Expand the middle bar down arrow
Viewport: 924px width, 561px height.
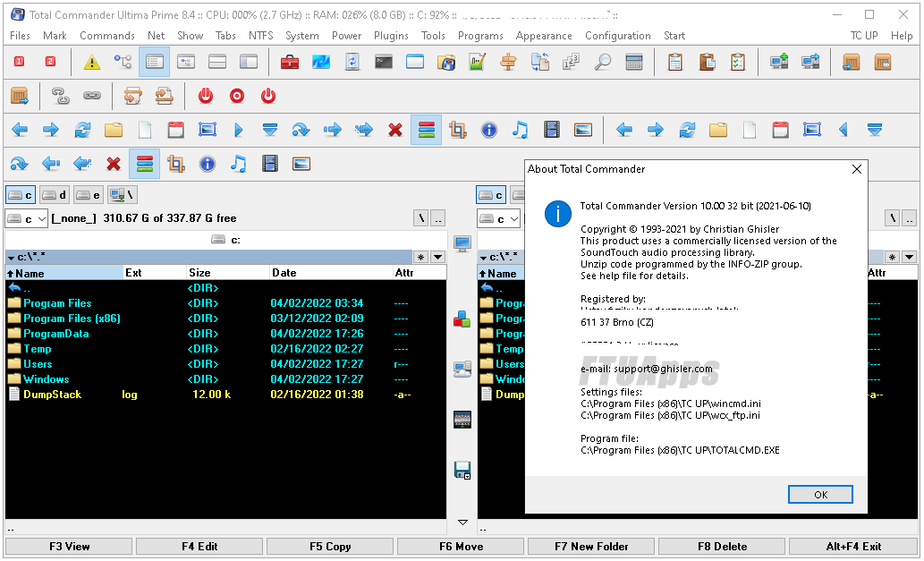point(462,523)
